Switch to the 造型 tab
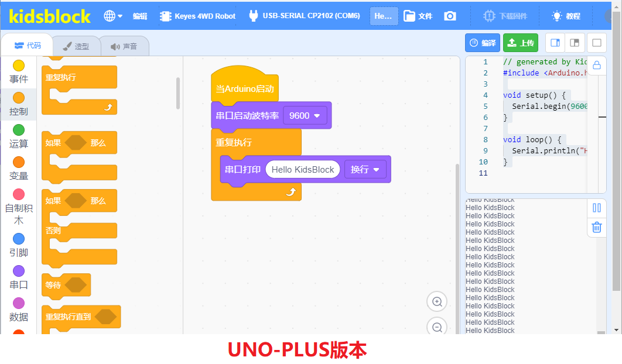The image size is (622, 364). 76,46
